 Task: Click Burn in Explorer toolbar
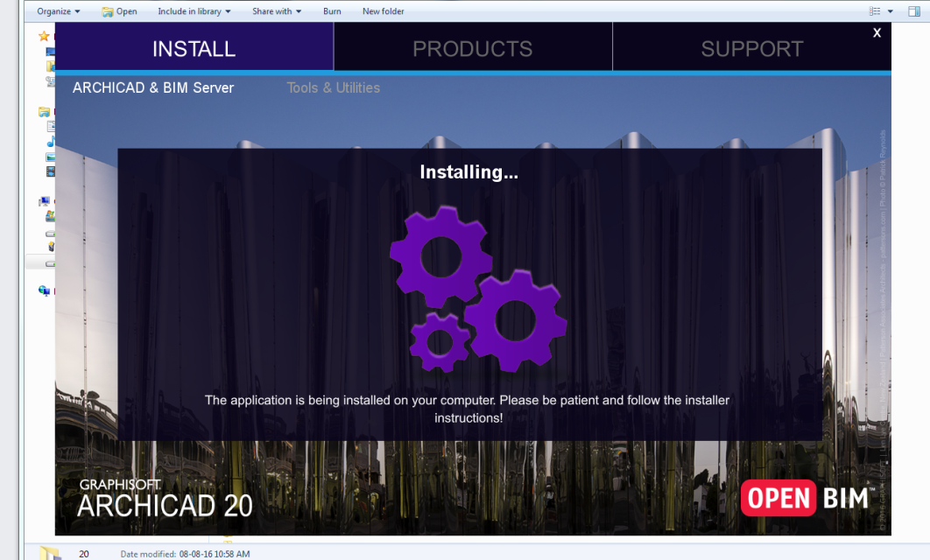click(332, 11)
